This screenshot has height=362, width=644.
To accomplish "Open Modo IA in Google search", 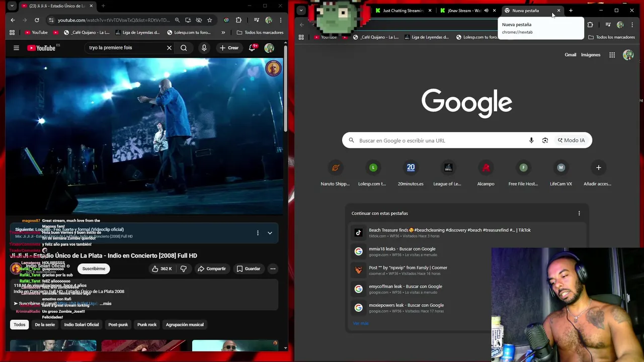I will pyautogui.click(x=572, y=140).
